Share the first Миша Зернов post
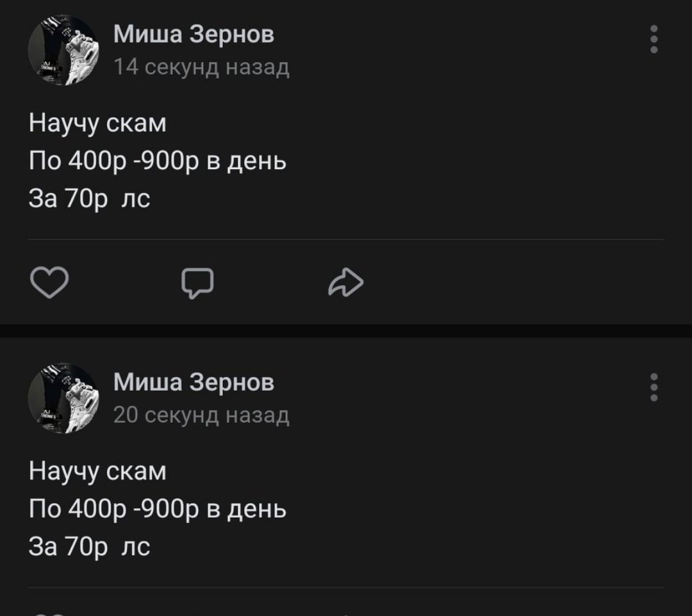 [x=345, y=282]
